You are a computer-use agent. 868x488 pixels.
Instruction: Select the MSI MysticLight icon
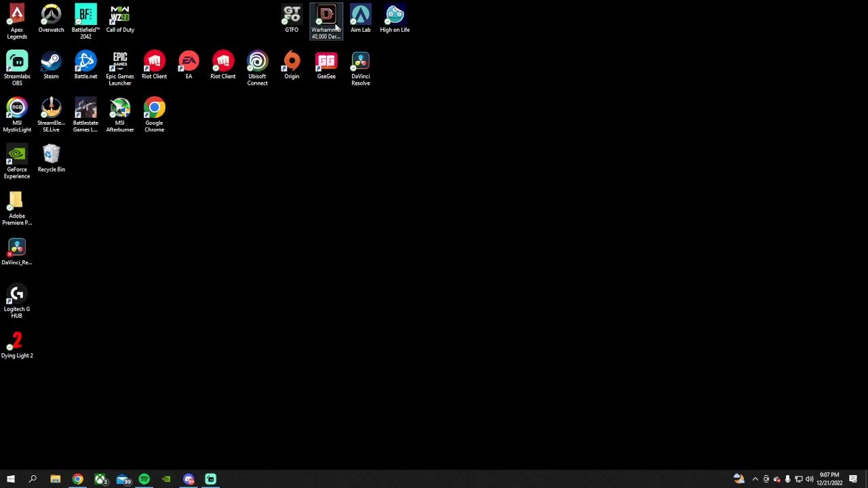pyautogui.click(x=17, y=115)
